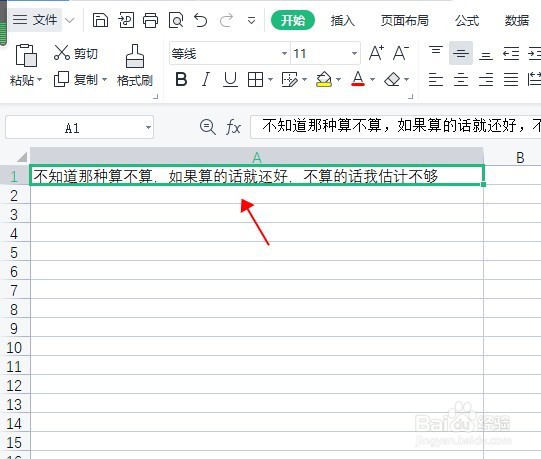Click the zoom magnifier icon by formula bar
Viewport: 541px width, 459px height.
point(208,127)
